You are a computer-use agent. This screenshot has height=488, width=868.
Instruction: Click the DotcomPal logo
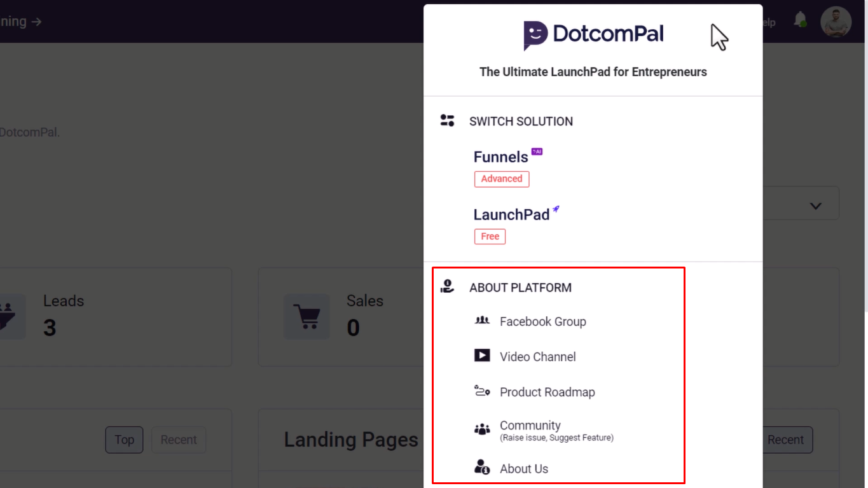[x=593, y=35]
